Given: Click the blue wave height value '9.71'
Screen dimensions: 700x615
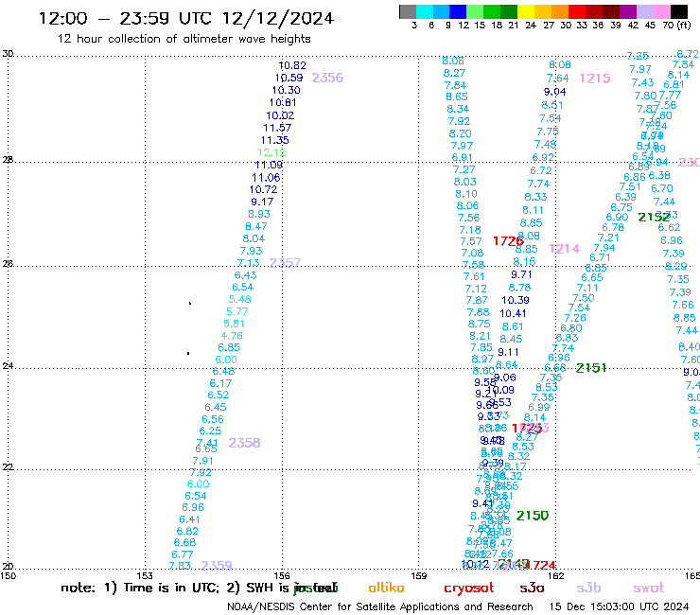Looking at the screenshot, I should 521,274.
